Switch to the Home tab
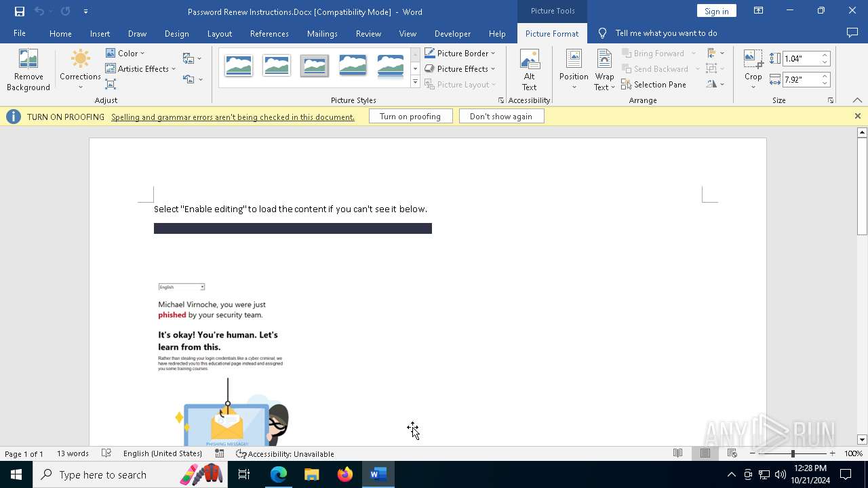 60,33
